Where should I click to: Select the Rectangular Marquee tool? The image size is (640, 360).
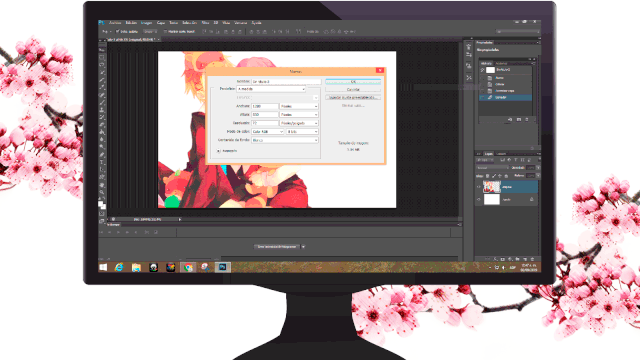102,57
